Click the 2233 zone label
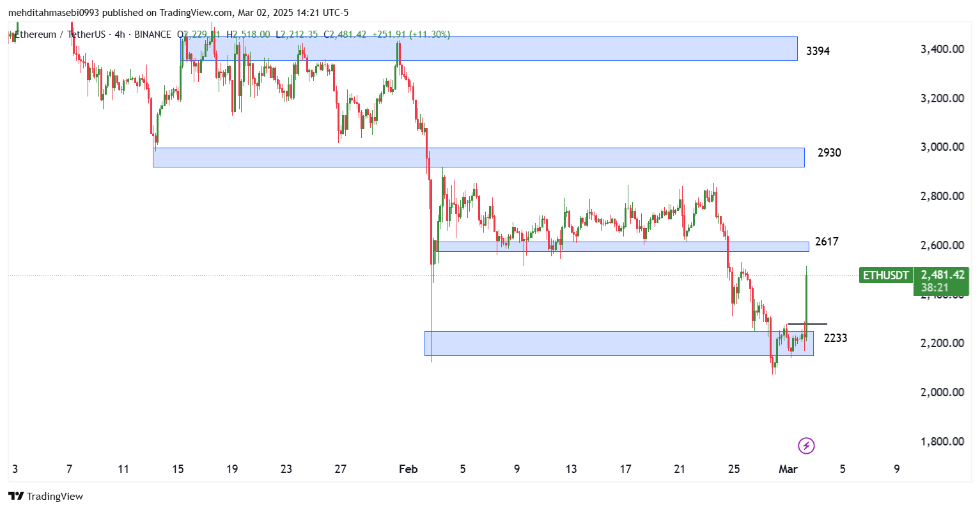Image resolution: width=980 pixels, height=510 pixels. [x=836, y=338]
